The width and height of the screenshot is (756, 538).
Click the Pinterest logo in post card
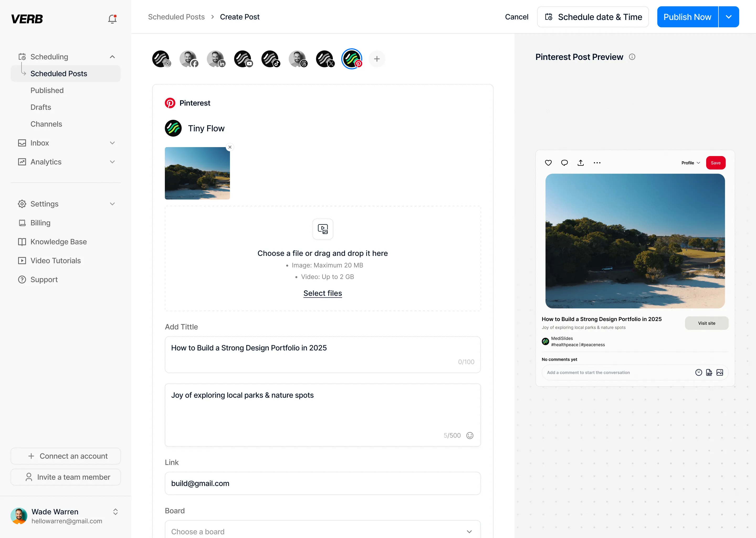pos(170,103)
